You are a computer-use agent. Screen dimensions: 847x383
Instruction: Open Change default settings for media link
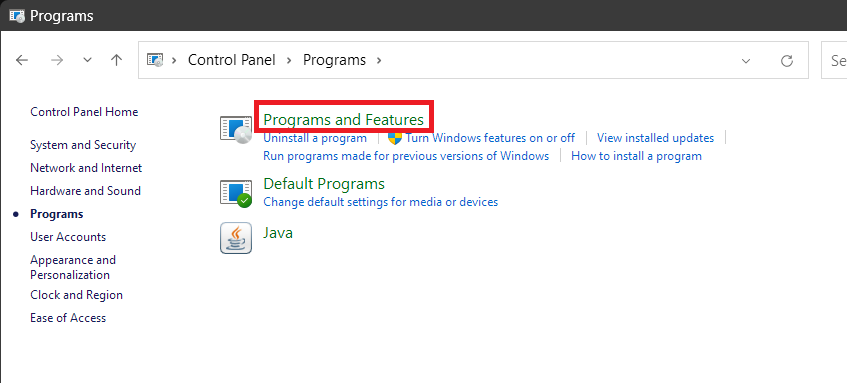(x=380, y=202)
